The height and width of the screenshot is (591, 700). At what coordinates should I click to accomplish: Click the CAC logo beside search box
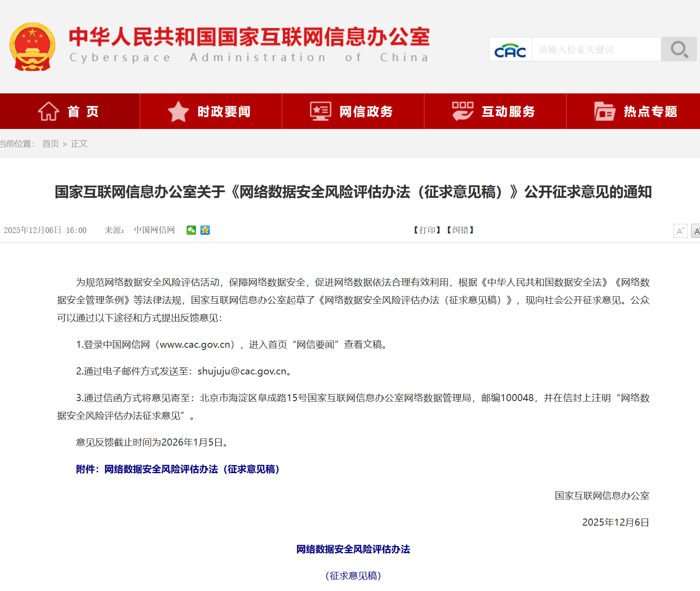(510, 49)
